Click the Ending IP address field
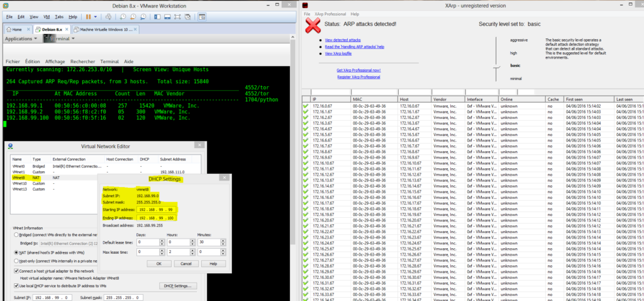 pyautogui.click(x=157, y=217)
